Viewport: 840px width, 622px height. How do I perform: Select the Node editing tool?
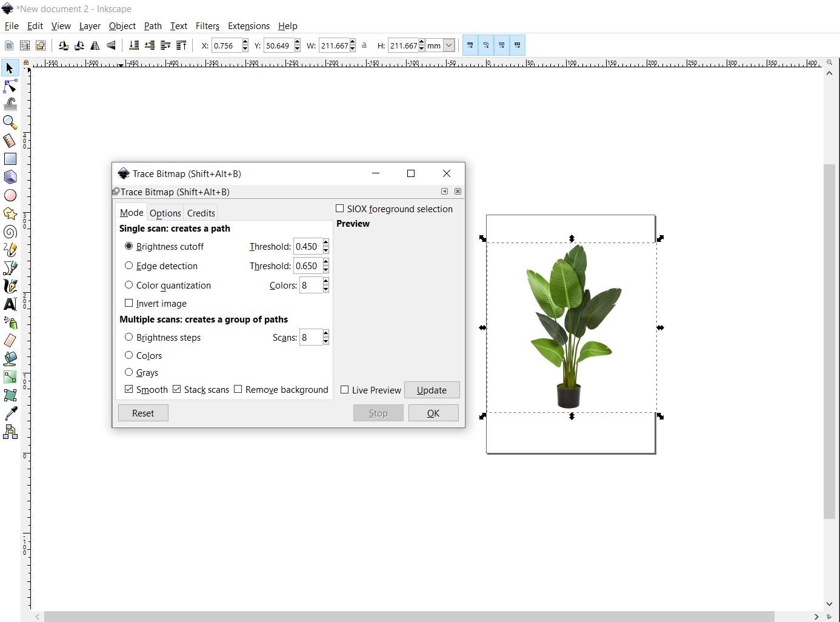10,86
